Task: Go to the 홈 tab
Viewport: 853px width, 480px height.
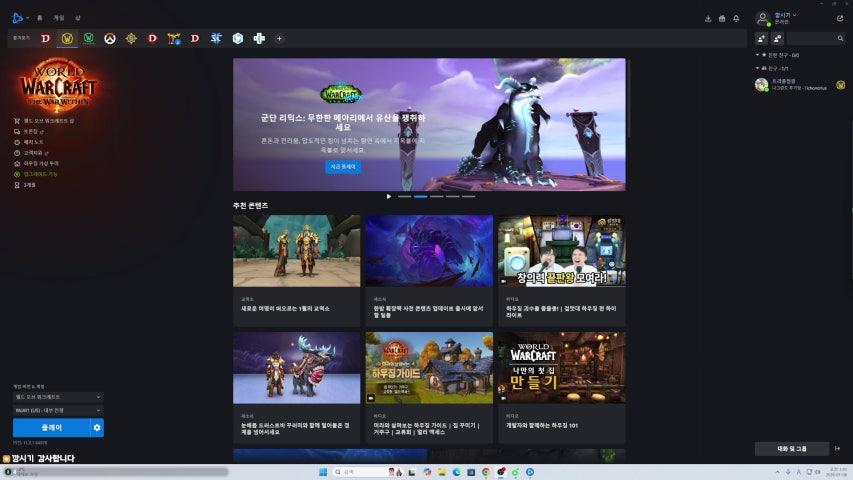Action: tap(40, 18)
